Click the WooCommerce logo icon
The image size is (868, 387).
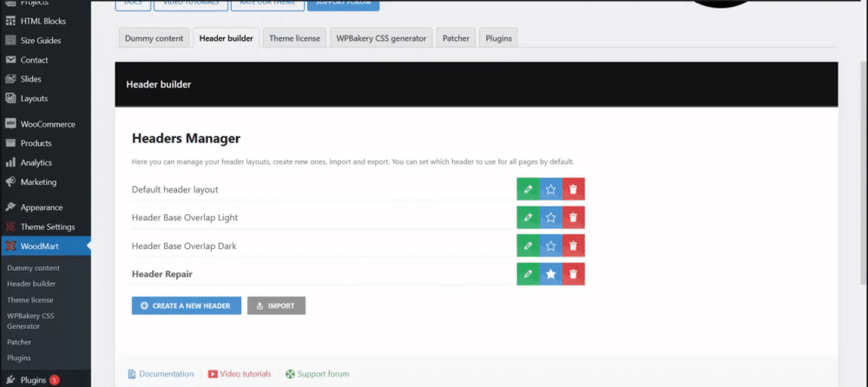pyautogui.click(x=10, y=124)
